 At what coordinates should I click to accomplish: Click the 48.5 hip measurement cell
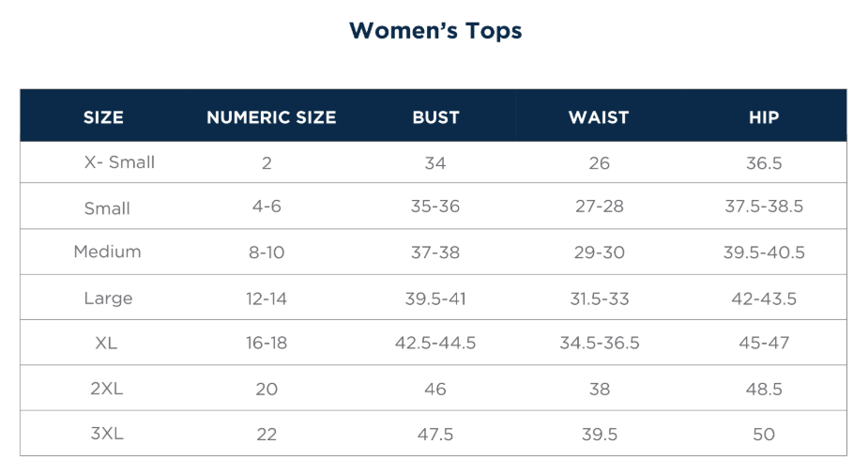(764, 389)
